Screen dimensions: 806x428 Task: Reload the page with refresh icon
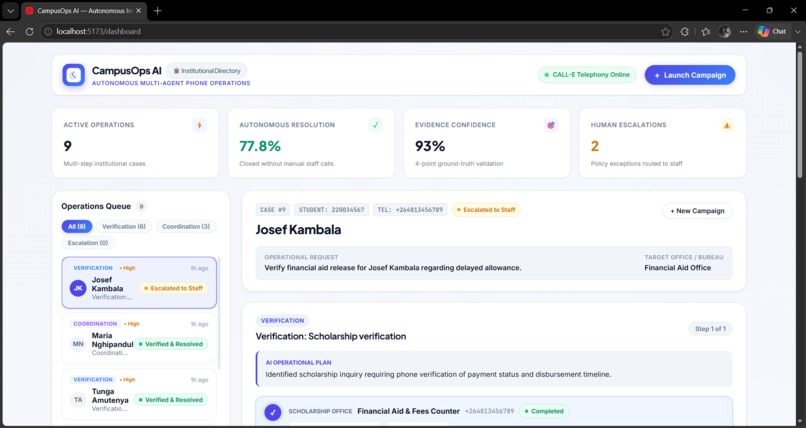pos(29,31)
